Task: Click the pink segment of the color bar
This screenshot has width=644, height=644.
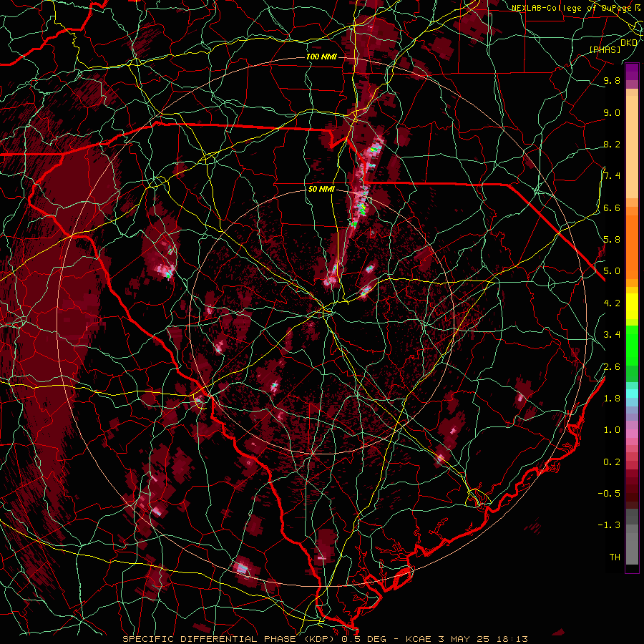Action: pos(632,434)
